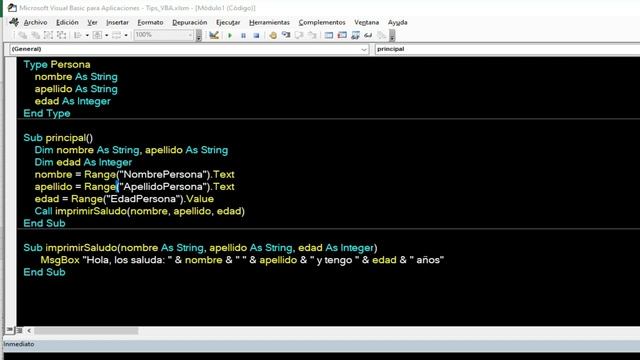640x360 pixels.
Task: Toggle a breakpoint with the hand icon
Action: [x=273, y=36]
